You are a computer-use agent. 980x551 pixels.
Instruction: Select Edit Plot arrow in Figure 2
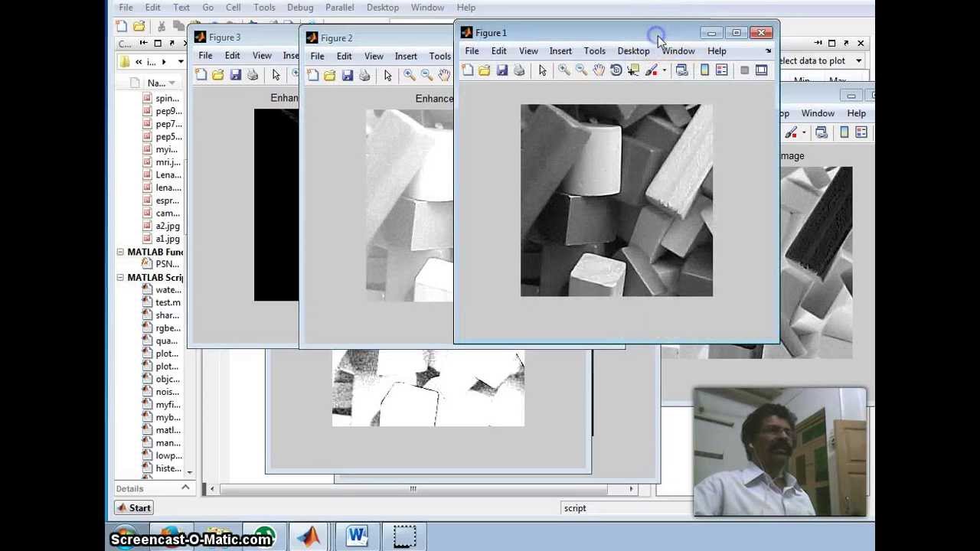[x=388, y=75]
